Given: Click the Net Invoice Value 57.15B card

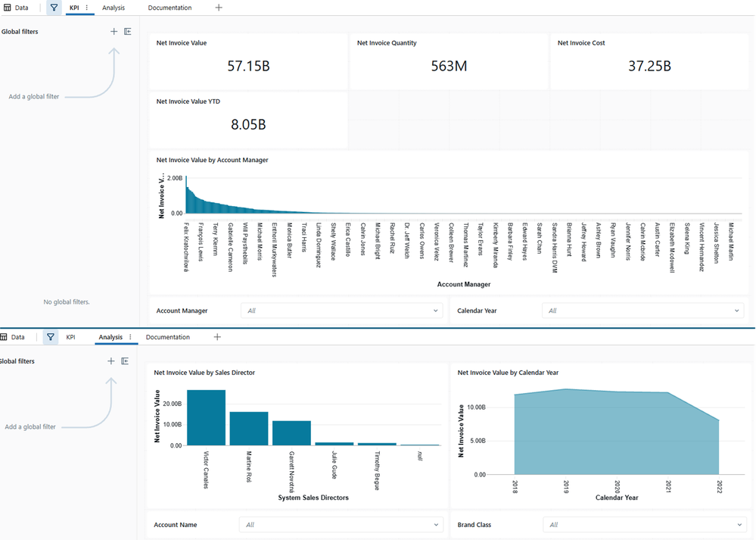Looking at the screenshot, I should pyautogui.click(x=248, y=61).
